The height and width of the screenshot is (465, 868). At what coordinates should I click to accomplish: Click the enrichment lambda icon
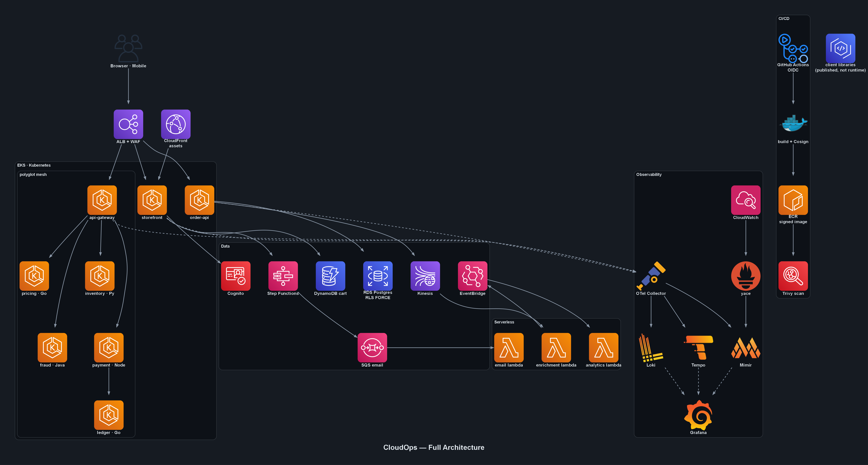tap(556, 347)
